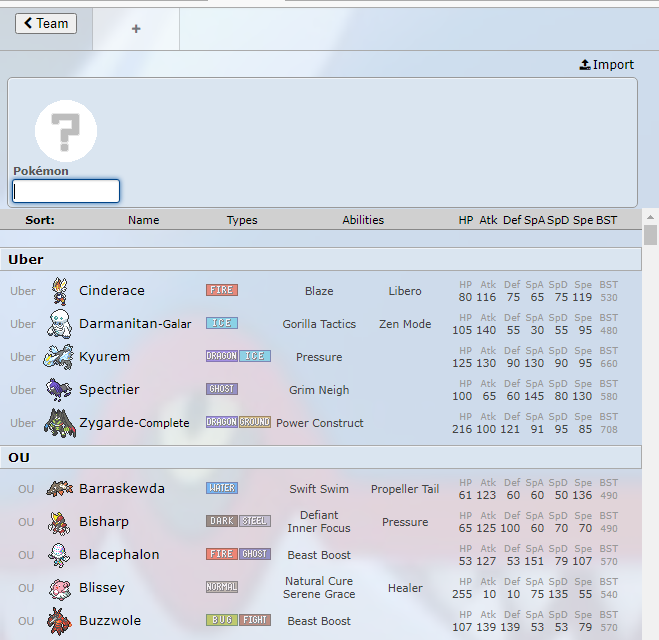Click the Darmanitan-Galar sprite icon
659x640 pixels.
60,324
